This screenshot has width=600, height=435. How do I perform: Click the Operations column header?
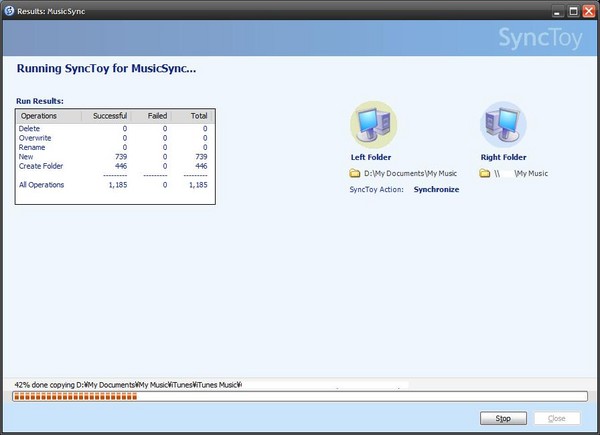pyautogui.click(x=49, y=116)
